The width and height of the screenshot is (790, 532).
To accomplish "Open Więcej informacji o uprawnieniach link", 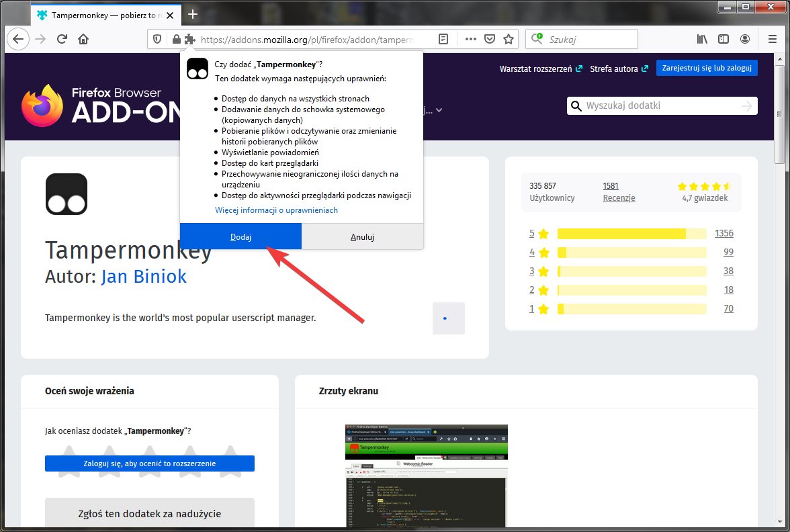I will 276,210.
